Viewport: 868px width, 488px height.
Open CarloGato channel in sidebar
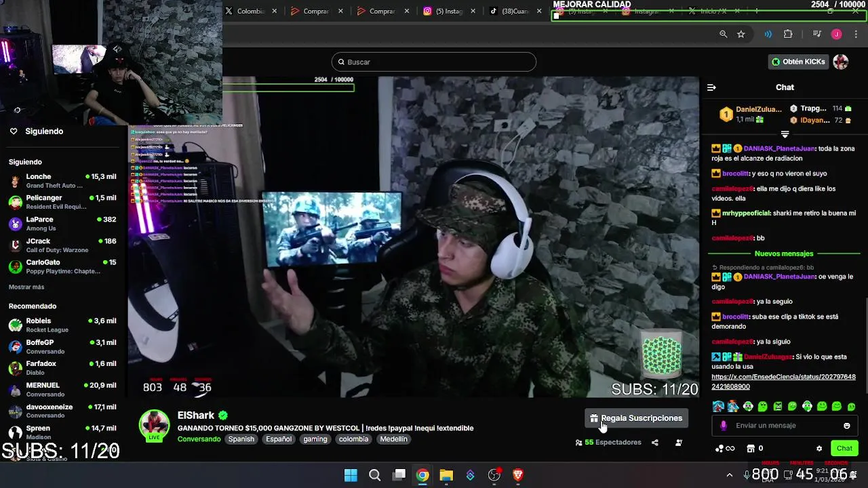[62, 266]
